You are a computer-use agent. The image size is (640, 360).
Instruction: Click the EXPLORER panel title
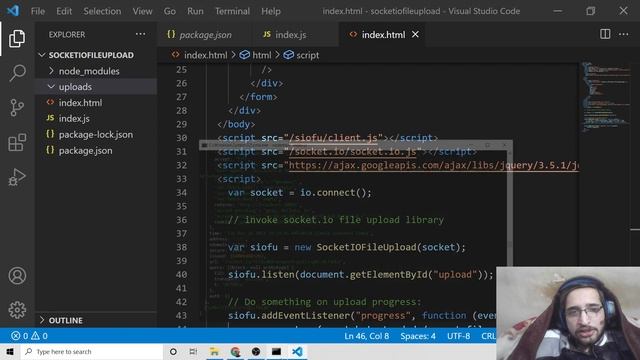pyautogui.click(x=67, y=35)
